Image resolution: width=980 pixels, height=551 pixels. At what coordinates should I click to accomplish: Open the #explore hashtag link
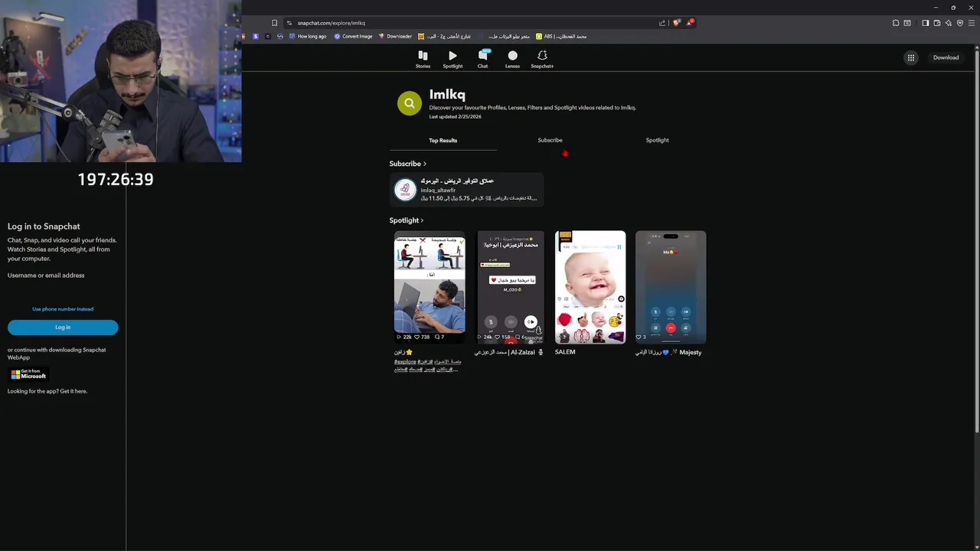(405, 361)
